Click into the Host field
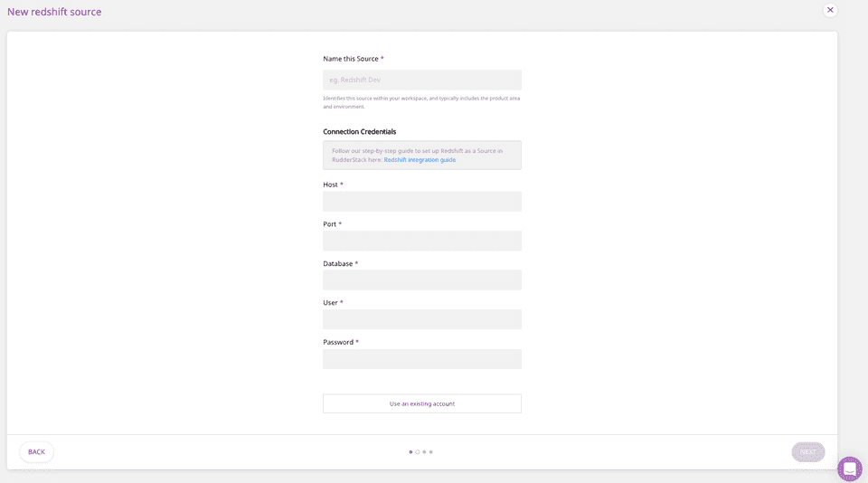The image size is (868, 483). (x=421, y=201)
